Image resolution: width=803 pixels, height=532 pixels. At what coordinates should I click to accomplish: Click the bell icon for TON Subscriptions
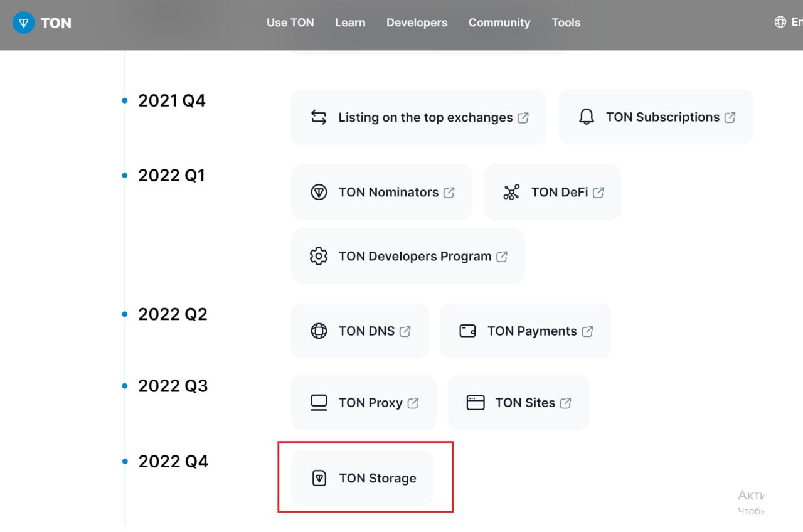[x=587, y=117]
